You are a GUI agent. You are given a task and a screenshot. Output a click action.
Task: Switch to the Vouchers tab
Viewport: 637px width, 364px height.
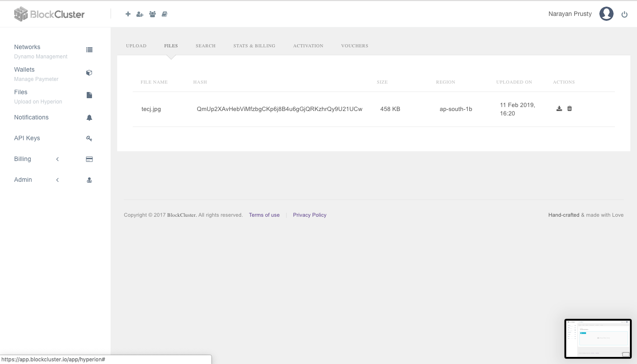point(354,46)
